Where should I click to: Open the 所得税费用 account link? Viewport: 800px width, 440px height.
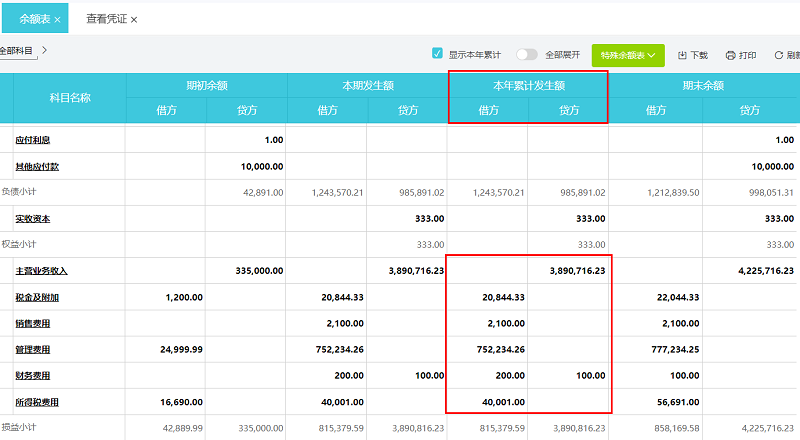pyautogui.click(x=36, y=402)
